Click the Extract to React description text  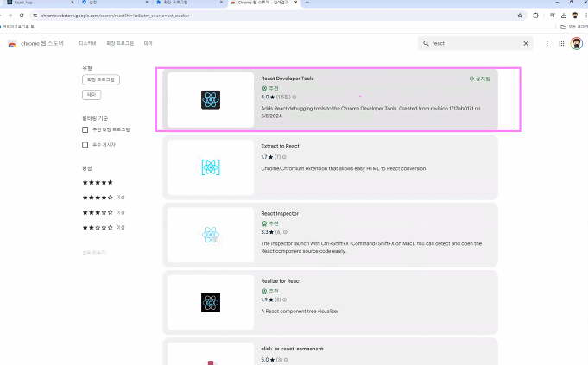(344, 168)
